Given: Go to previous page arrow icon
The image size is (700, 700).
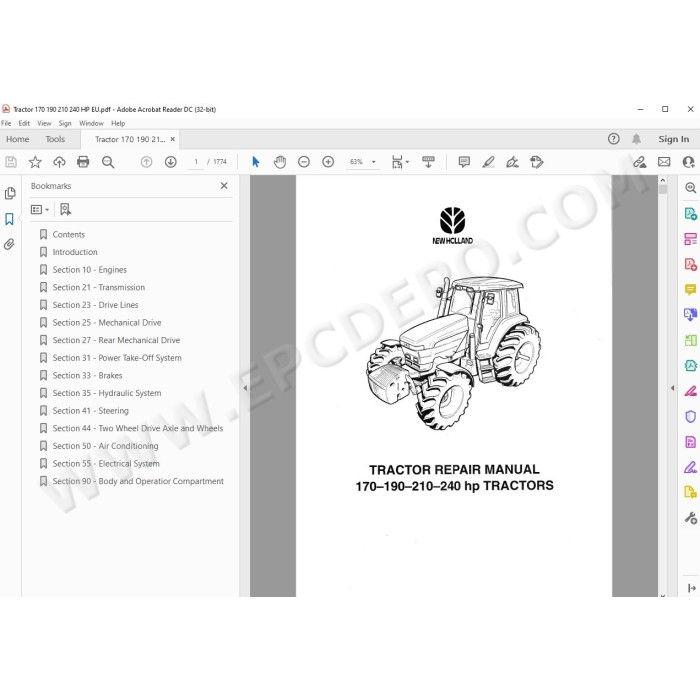Looking at the screenshot, I should (x=146, y=162).
